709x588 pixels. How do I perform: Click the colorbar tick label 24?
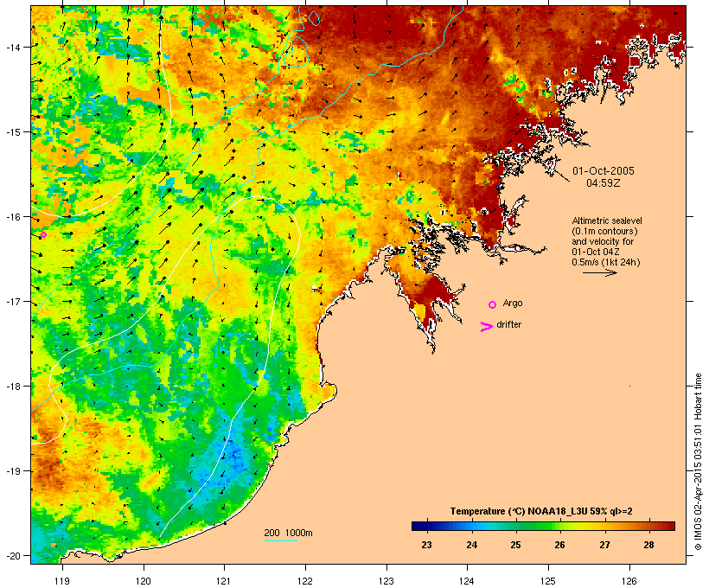(471, 545)
